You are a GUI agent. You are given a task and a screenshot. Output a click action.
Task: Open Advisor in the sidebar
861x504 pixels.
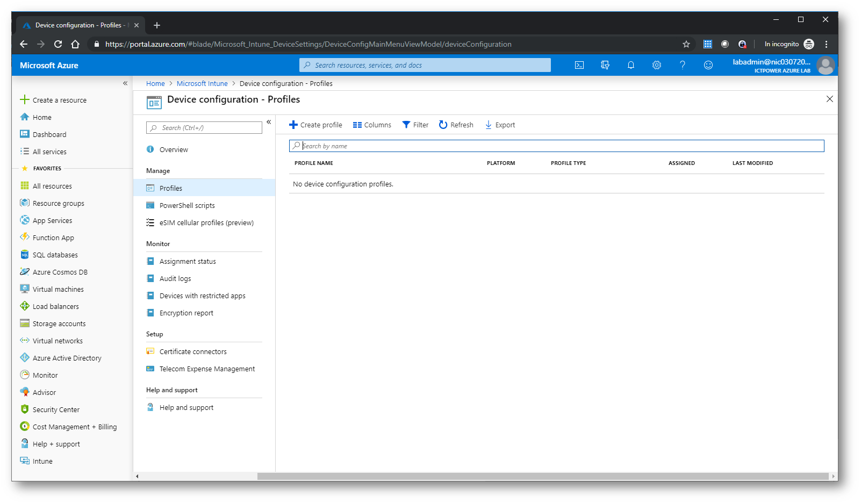tap(44, 392)
